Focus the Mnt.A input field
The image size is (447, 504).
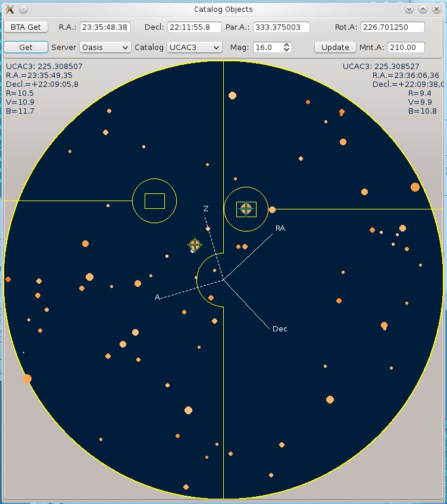(406, 47)
